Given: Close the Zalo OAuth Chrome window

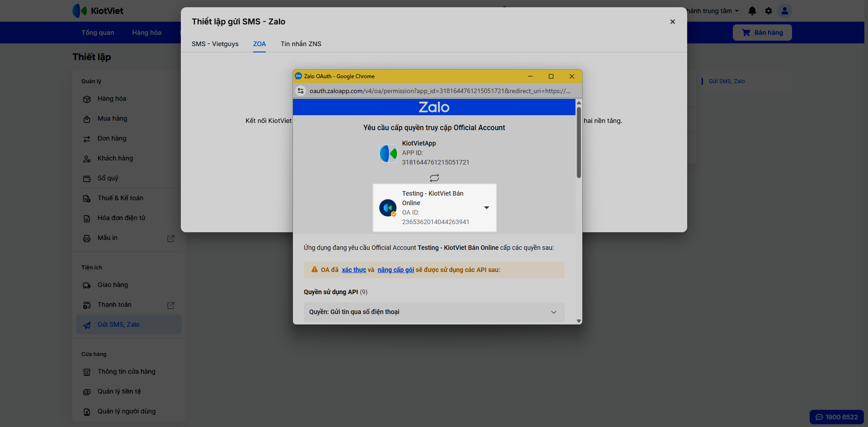Looking at the screenshot, I should tap(572, 76).
